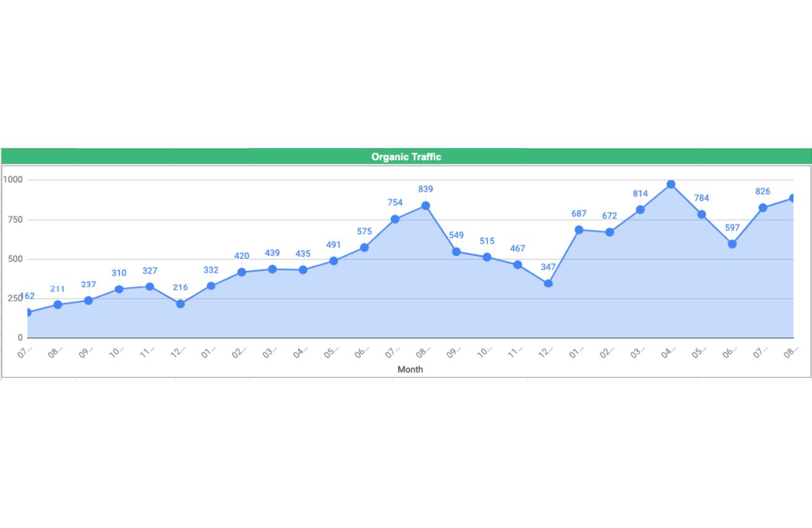Image resolution: width=812 pixels, height=528 pixels.
Task: Click the data point labeled 420
Action: pyautogui.click(x=241, y=272)
